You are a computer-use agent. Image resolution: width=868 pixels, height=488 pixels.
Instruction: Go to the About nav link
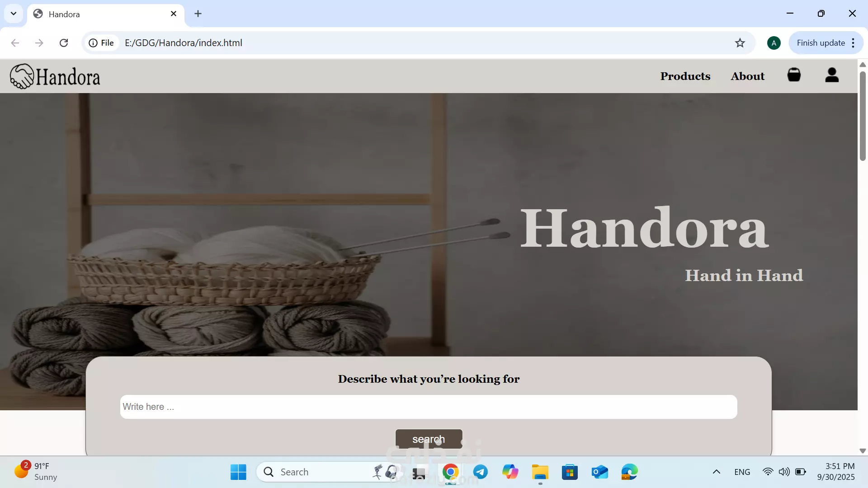[x=747, y=76]
